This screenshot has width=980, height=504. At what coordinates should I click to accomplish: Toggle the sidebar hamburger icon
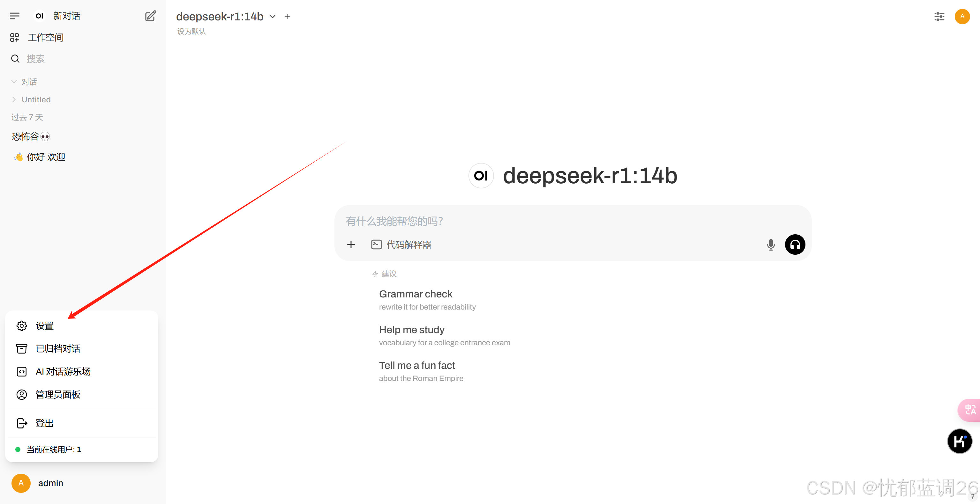click(x=14, y=16)
